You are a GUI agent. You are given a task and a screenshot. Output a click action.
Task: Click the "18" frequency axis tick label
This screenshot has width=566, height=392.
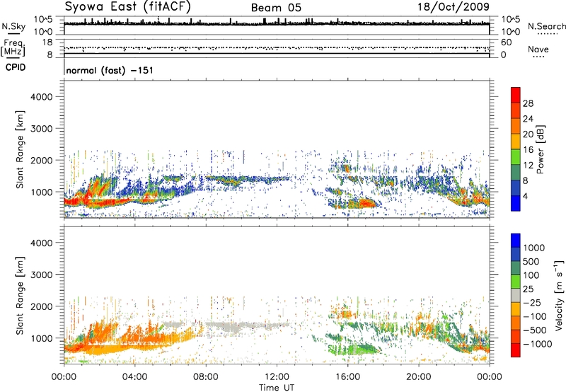(47, 42)
